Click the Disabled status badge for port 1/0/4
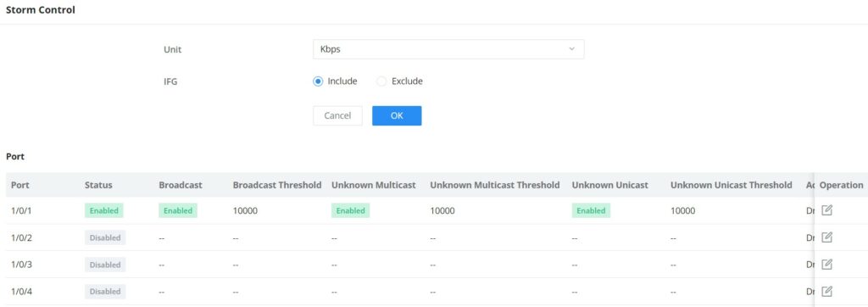The image size is (868, 307). 105,292
